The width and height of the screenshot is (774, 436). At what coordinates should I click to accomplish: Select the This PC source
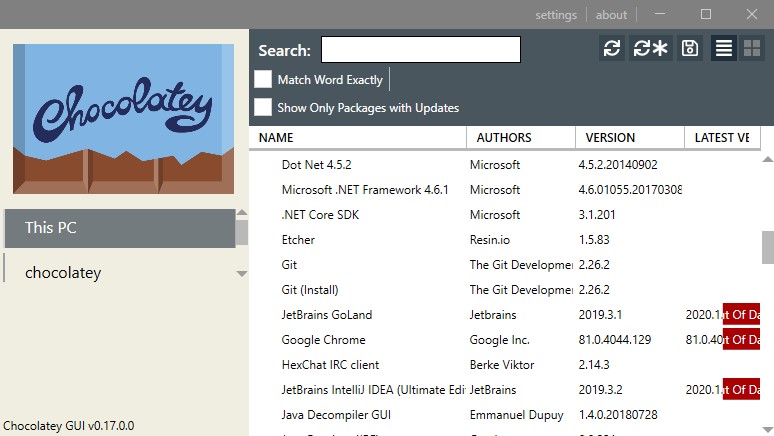tap(119, 228)
